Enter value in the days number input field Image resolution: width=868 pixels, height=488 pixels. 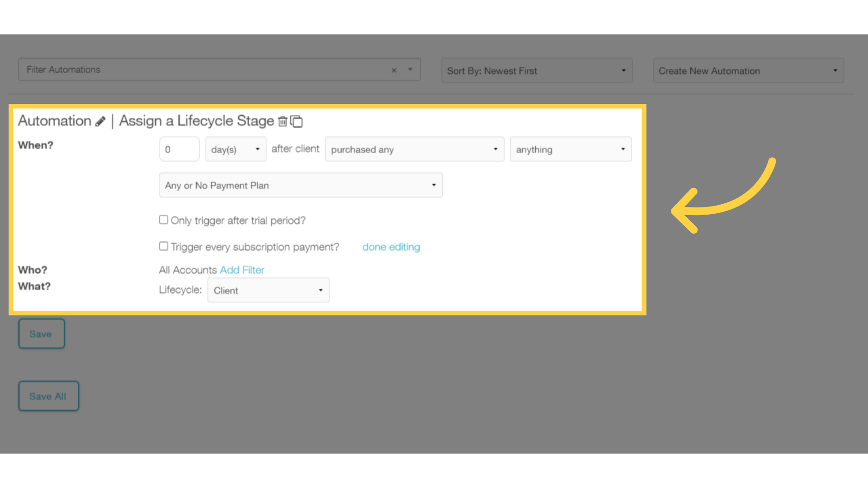pyautogui.click(x=179, y=149)
